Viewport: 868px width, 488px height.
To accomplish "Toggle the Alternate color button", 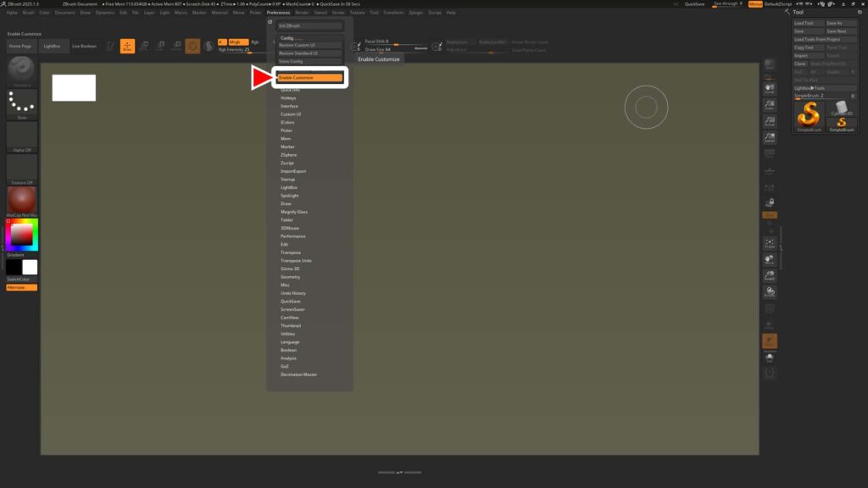I will click(21, 287).
